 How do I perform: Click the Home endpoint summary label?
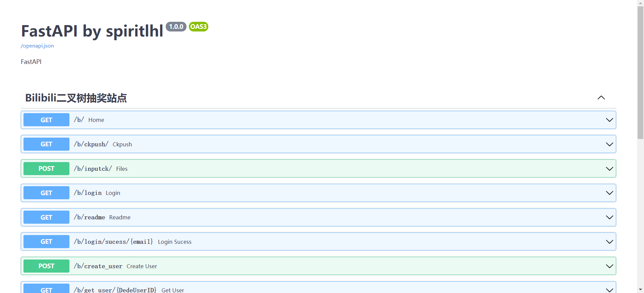[x=96, y=120]
